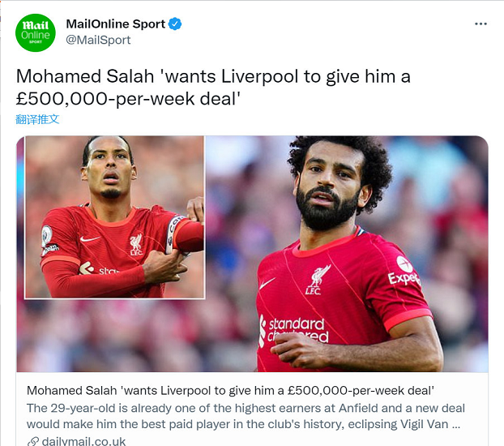Open the dailymail.co.uk source link
504x446 pixels.
click(x=83, y=441)
